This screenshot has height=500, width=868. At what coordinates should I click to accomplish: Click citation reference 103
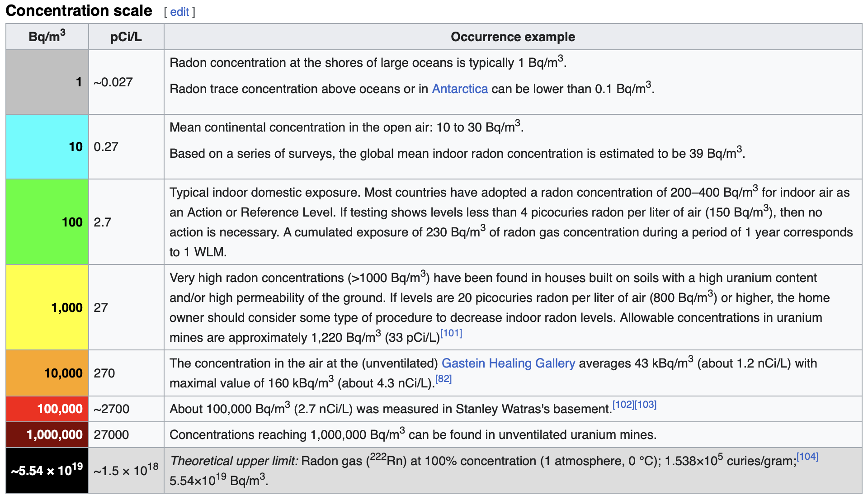646,405
